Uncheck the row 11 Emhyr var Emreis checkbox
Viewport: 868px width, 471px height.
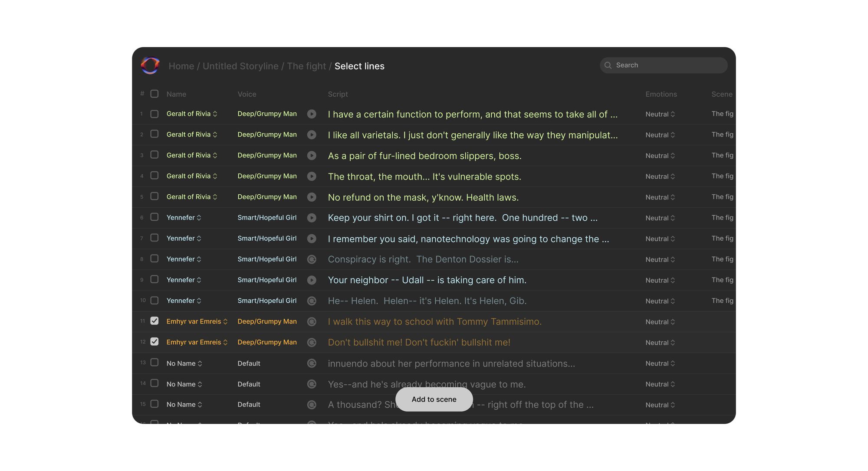(155, 321)
